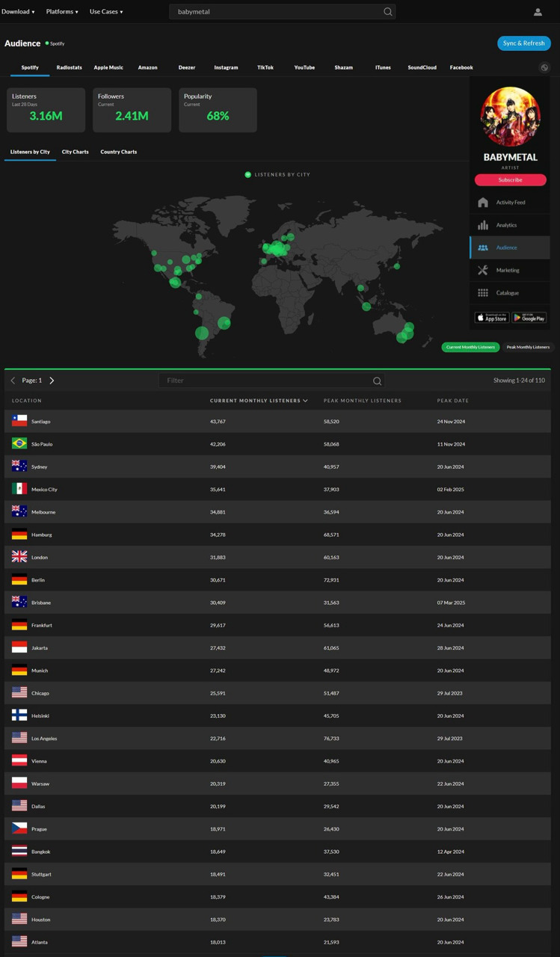Click the filter search magnifier icon

coord(377,381)
